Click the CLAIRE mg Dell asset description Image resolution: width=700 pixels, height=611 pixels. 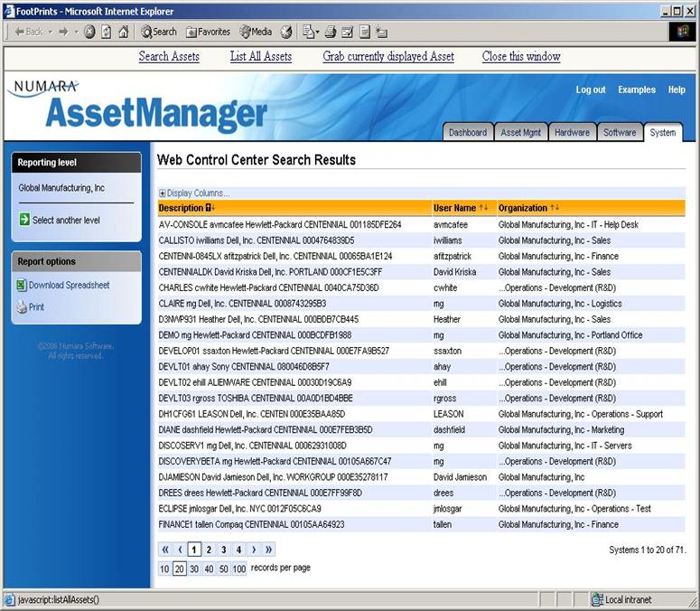pos(242,304)
